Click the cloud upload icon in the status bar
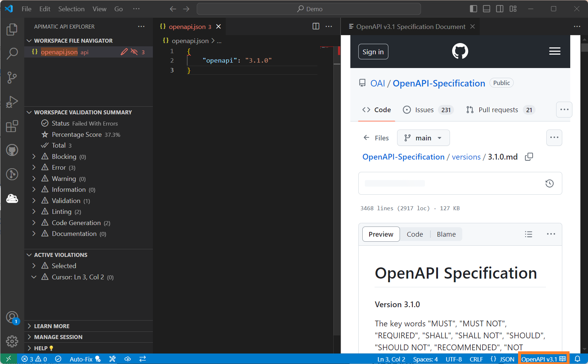This screenshot has height=364, width=588. pos(128,359)
